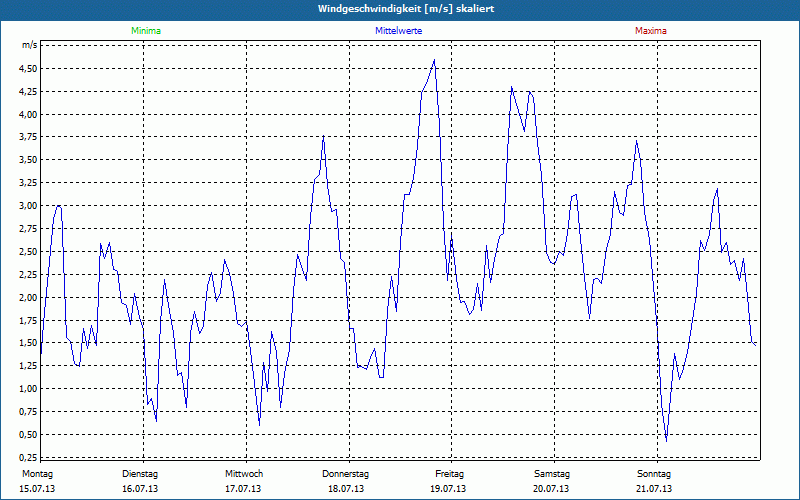This screenshot has height=500, width=800.
Task: Click the 1,75 axis value
Action: (29, 320)
